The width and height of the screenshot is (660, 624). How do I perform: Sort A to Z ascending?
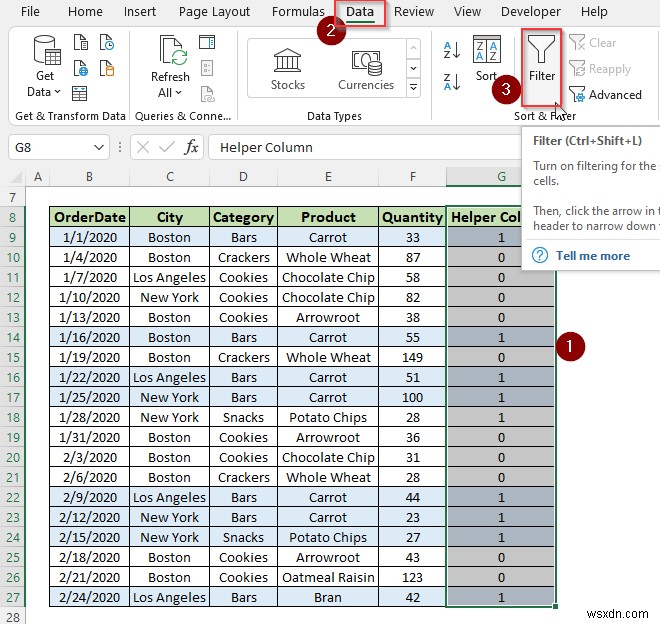(452, 51)
